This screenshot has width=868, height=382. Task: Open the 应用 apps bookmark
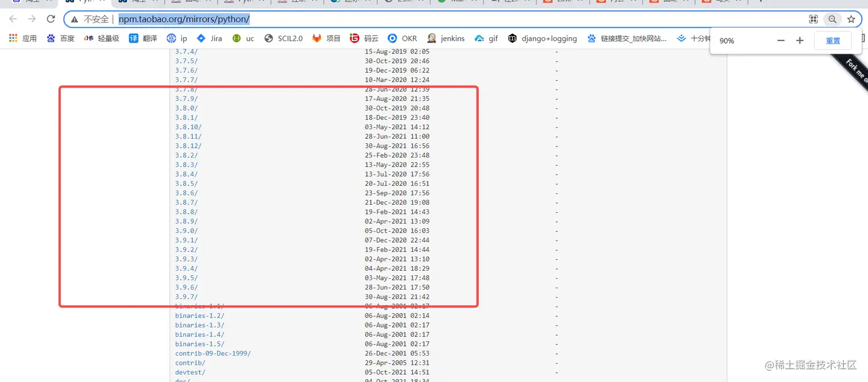tap(23, 38)
